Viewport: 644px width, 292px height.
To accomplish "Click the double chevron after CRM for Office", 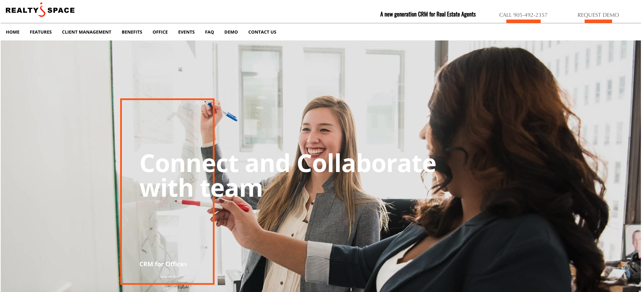I will [186, 265].
